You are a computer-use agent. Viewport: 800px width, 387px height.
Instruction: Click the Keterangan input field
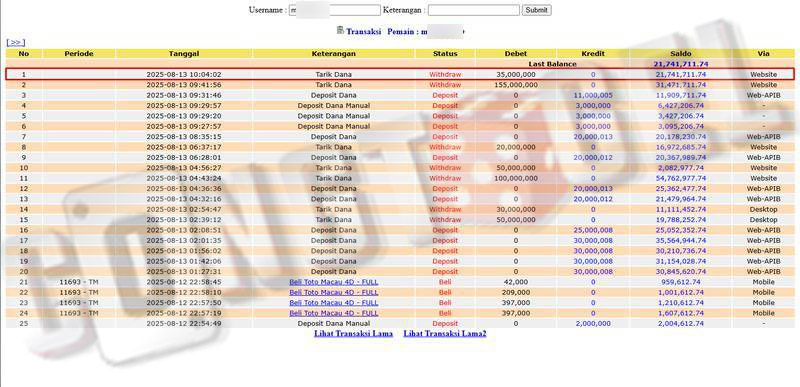click(473, 10)
